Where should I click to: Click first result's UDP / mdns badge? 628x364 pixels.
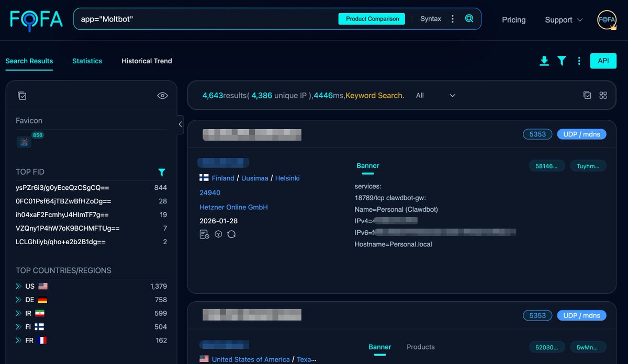(x=581, y=134)
